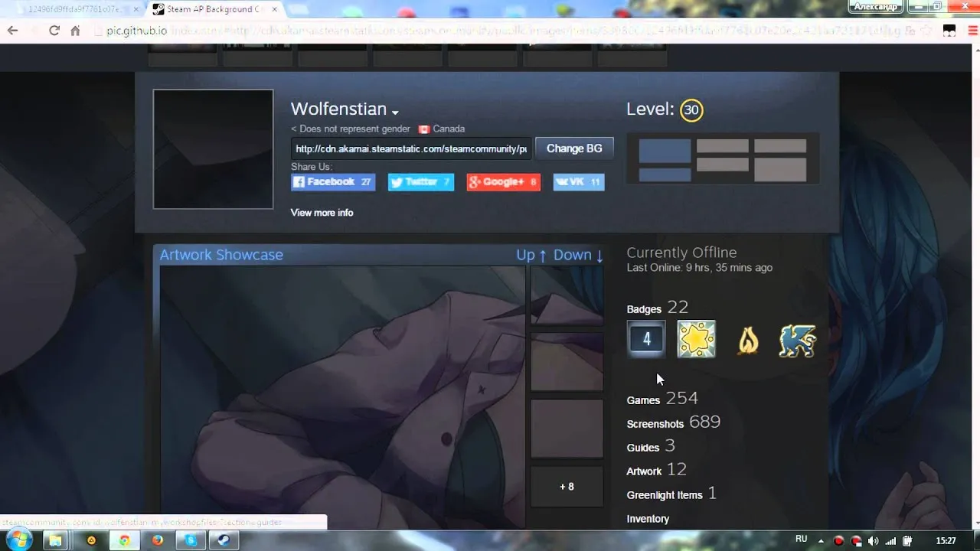This screenshot has width=980, height=551.
Task: Share on Google+
Action: [503, 182]
